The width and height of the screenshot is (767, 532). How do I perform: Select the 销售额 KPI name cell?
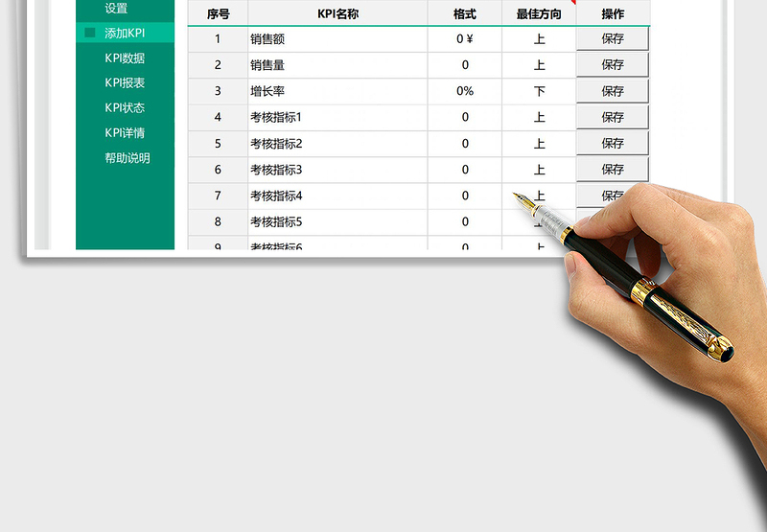[x=337, y=39]
